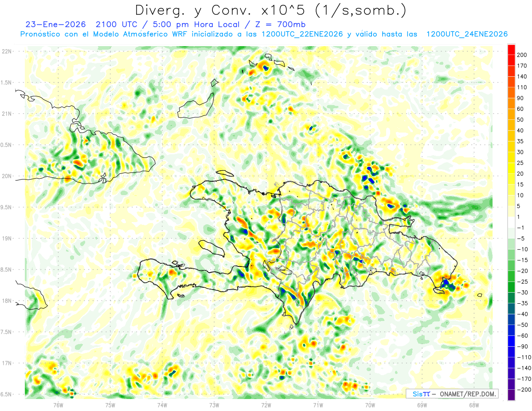The width and height of the screenshot is (532, 411).
Task: Click the 9.5N latitude label
Action: coord(6,207)
